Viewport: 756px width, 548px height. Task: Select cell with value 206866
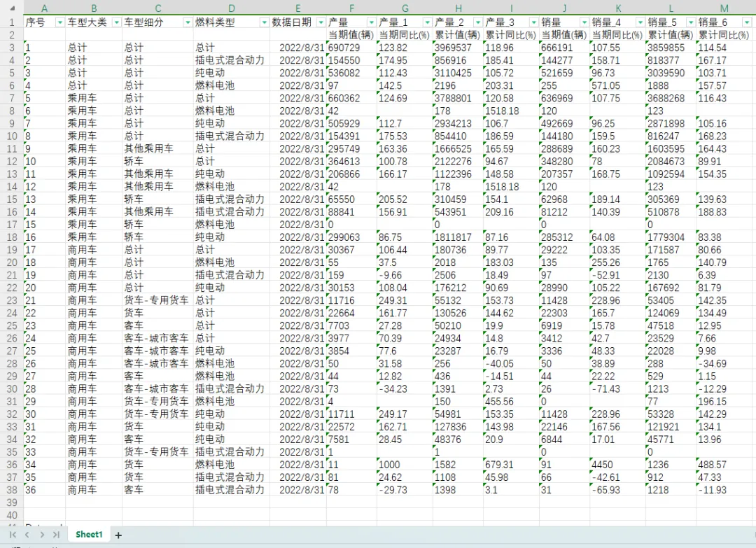[351, 174]
